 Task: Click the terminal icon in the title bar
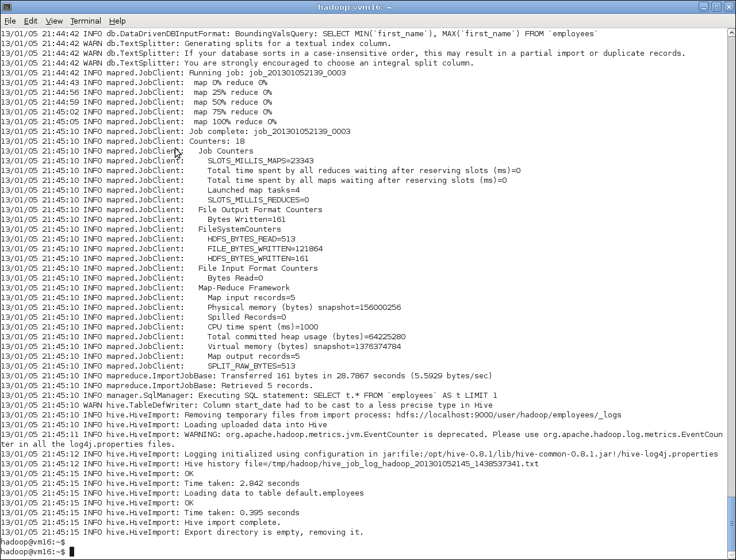(x=6, y=7)
